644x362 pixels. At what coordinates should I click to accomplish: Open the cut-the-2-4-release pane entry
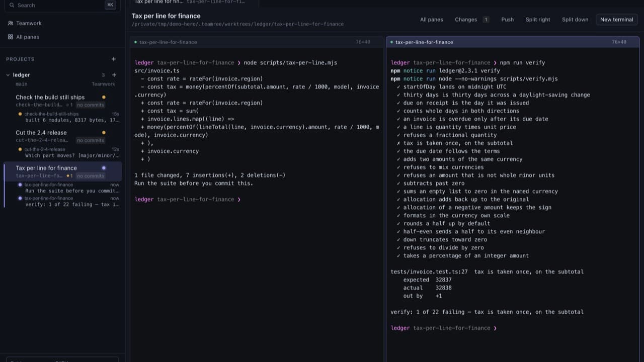[68, 152]
